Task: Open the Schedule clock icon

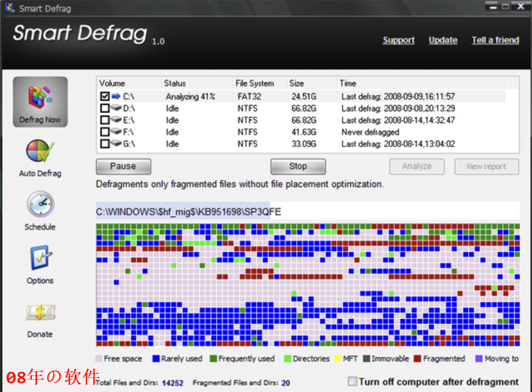Action: tap(40, 204)
